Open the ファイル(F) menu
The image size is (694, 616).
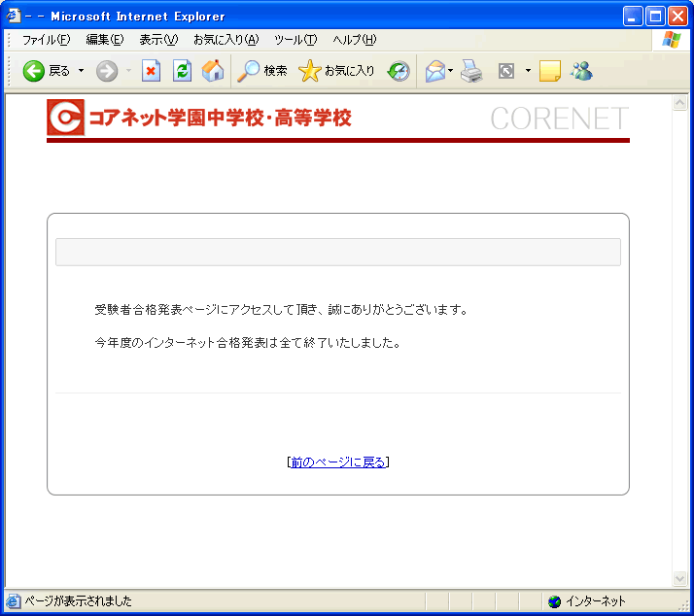(x=46, y=40)
